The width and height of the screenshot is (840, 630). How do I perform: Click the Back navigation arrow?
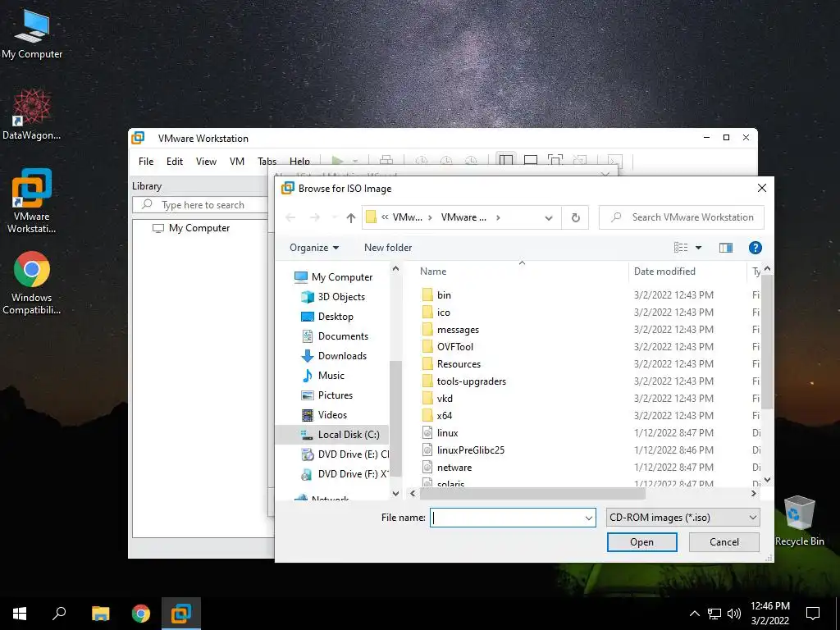(x=290, y=217)
